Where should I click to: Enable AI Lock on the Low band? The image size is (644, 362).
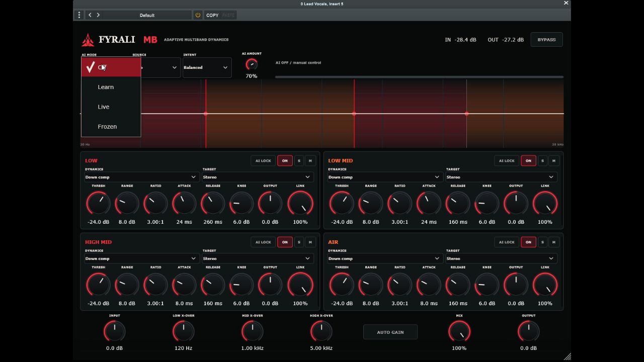click(x=263, y=161)
